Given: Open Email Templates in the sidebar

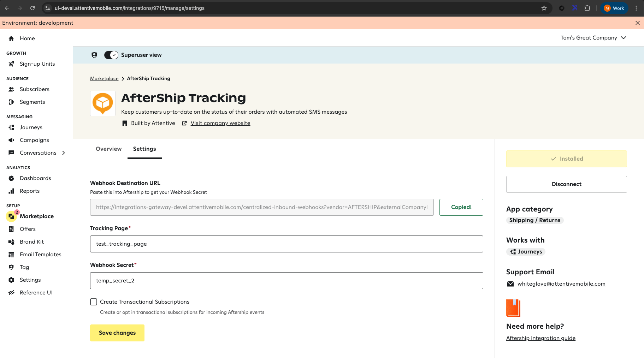Looking at the screenshot, I should click(x=41, y=255).
